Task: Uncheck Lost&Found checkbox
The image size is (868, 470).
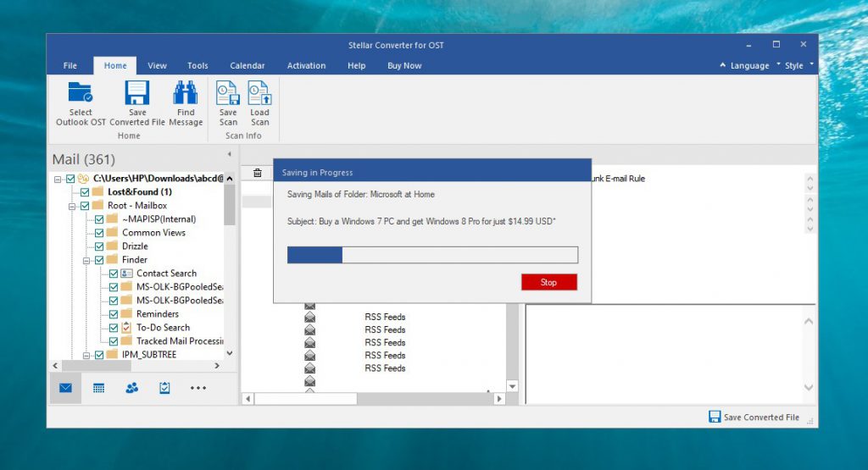Action: point(85,192)
